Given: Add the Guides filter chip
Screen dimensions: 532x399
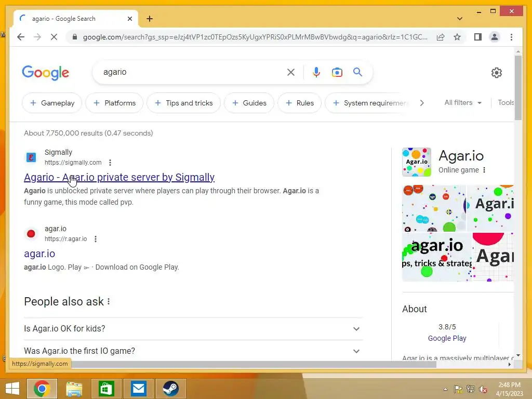Looking at the screenshot, I should point(249,103).
